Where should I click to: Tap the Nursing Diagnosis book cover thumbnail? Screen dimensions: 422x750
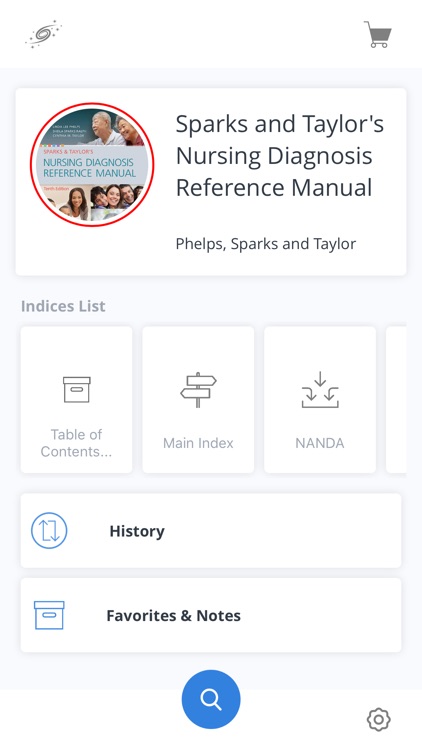click(x=92, y=164)
